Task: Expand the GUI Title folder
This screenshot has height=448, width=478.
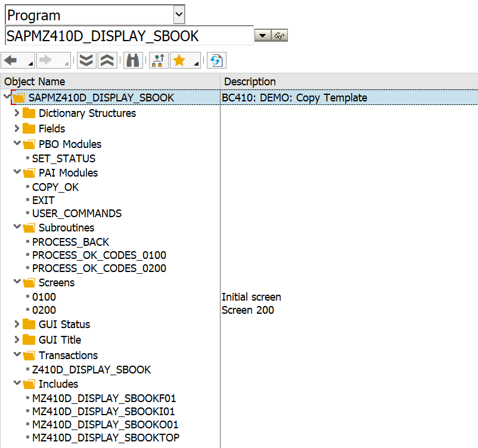Action: click(x=17, y=339)
